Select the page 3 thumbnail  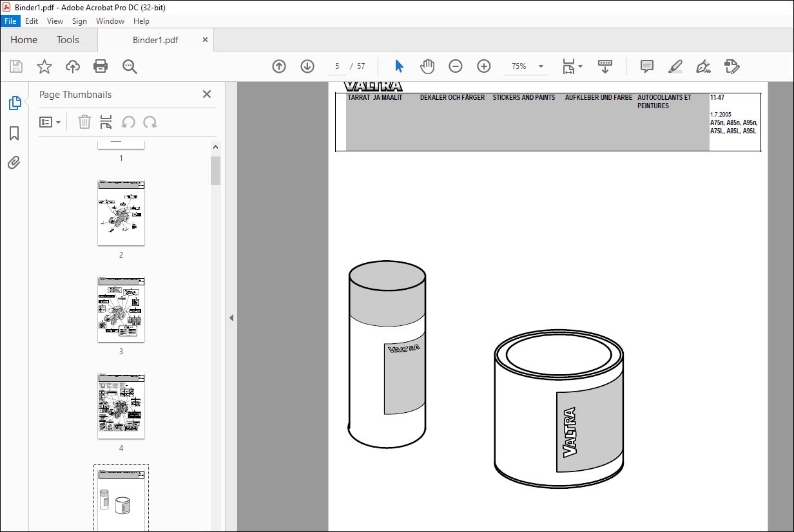coord(121,309)
